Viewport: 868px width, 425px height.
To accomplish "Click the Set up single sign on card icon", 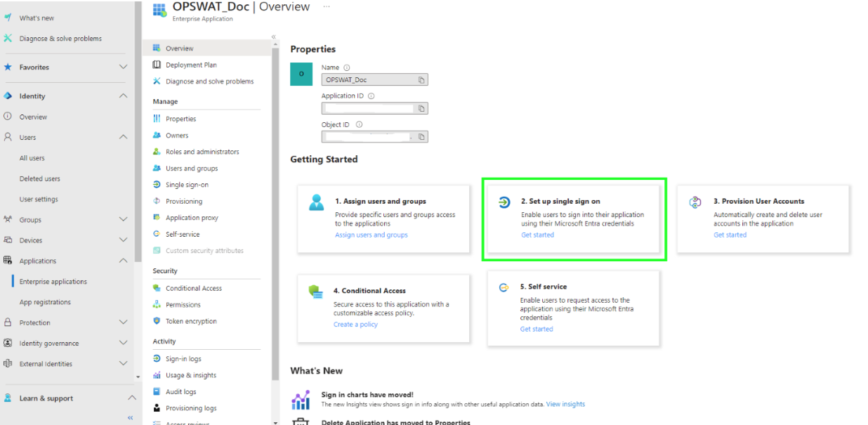I will (504, 202).
